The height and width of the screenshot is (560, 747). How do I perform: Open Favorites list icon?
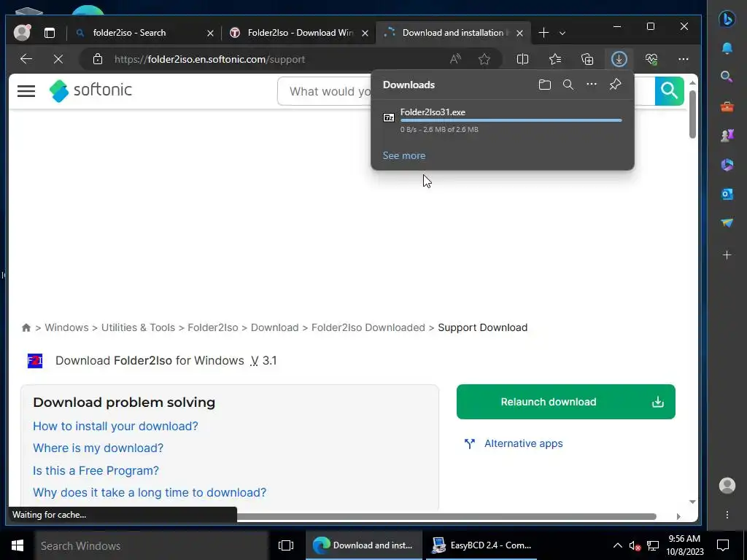click(555, 59)
